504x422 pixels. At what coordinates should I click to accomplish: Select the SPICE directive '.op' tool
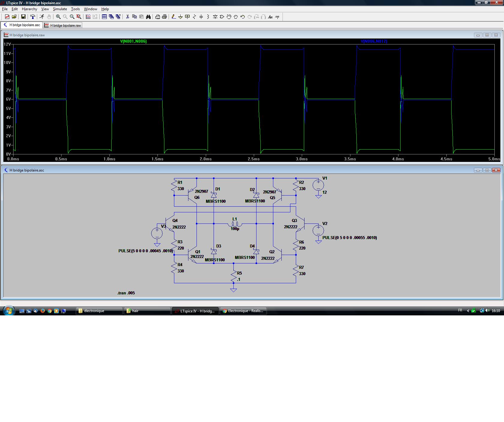point(277,17)
